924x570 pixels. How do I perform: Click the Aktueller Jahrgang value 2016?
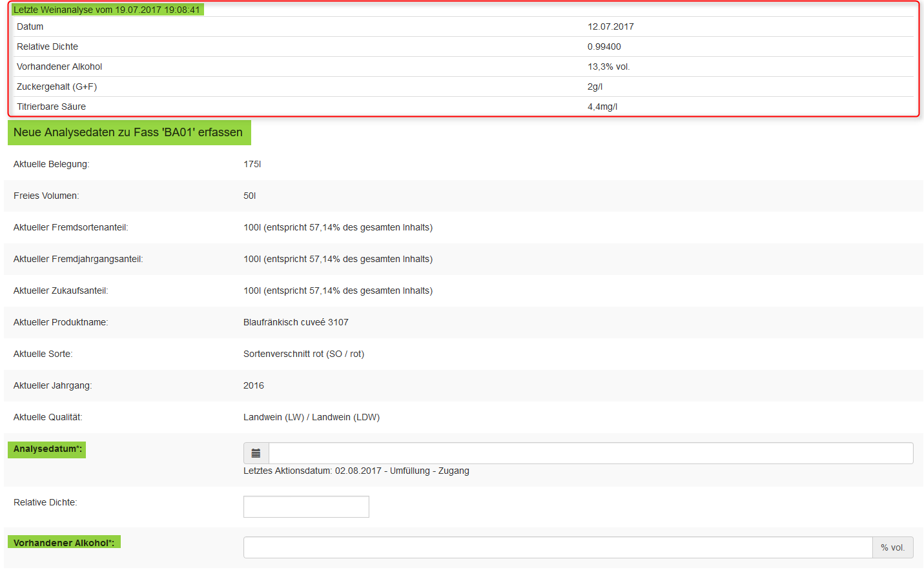point(253,385)
